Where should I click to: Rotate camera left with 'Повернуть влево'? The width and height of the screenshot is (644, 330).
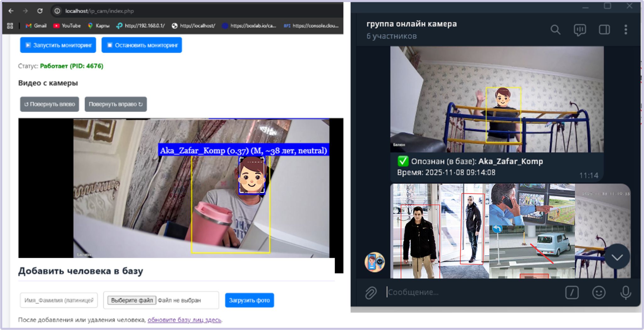pyautogui.click(x=49, y=104)
